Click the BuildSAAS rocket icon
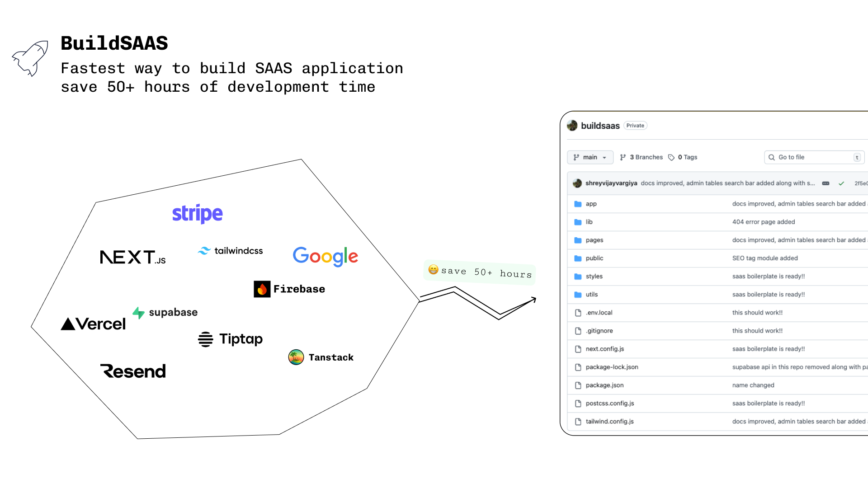 (x=29, y=58)
